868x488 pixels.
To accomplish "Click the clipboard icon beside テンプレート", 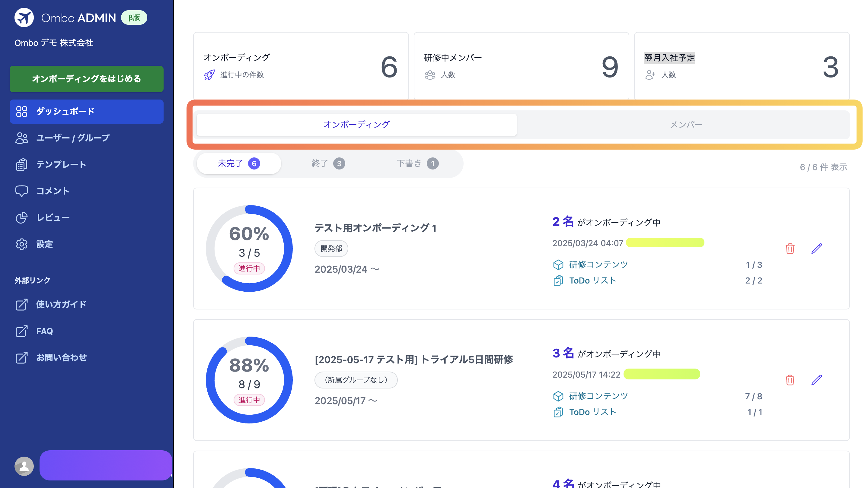I will click(21, 165).
